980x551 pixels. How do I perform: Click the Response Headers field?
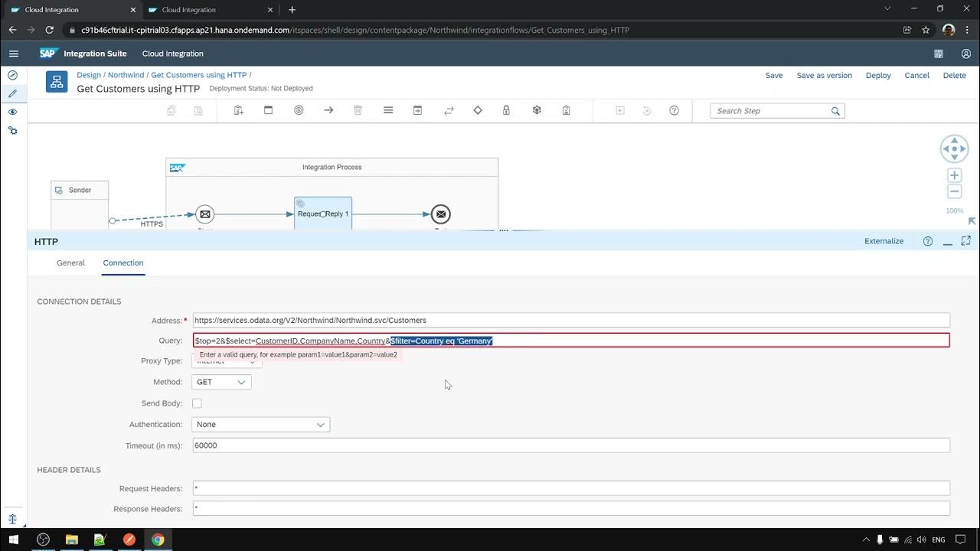[571, 508]
